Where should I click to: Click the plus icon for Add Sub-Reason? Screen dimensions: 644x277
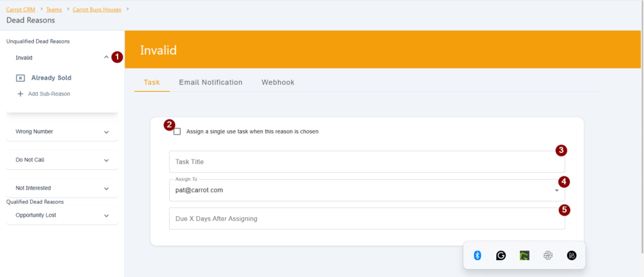tap(20, 94)
